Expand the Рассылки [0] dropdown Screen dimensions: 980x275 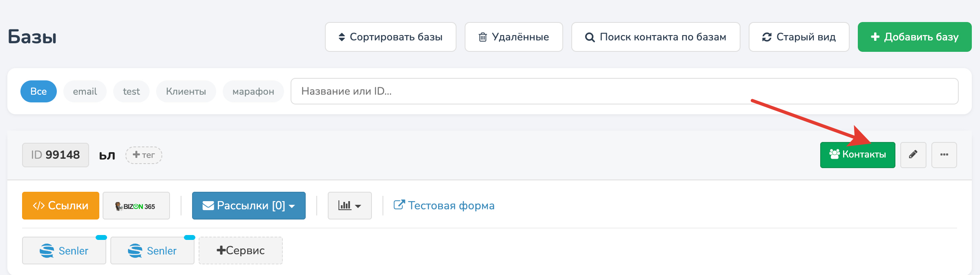[x=248, y=206]
